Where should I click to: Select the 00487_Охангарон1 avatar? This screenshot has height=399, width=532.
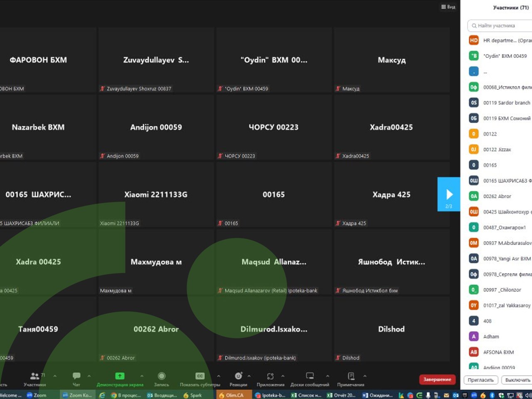474,227
